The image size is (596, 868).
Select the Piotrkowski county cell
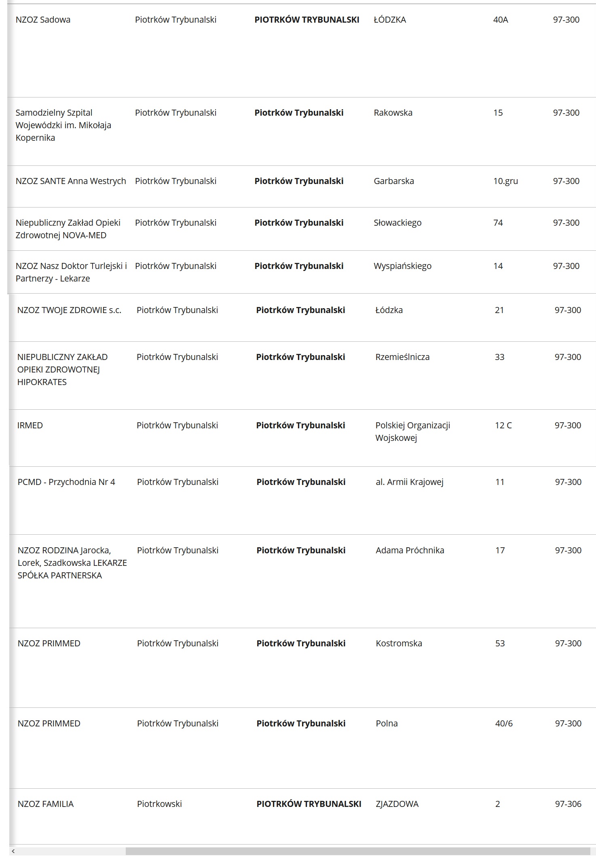click(x=159, y=804)
